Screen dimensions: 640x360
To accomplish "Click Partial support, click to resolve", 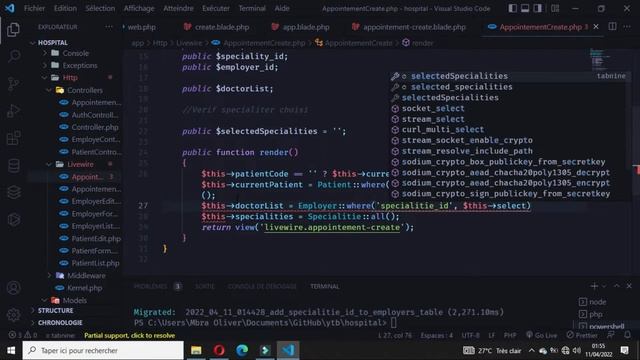I will click(129, 335).
